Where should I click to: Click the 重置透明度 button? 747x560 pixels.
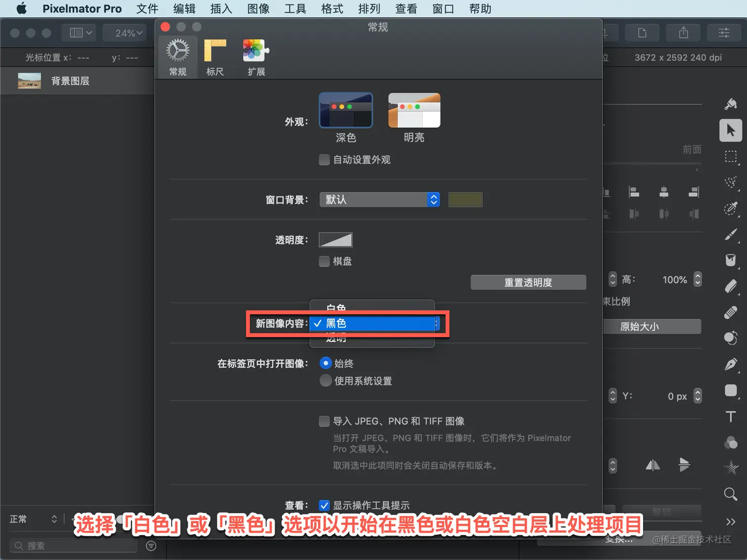pos(528,282)
